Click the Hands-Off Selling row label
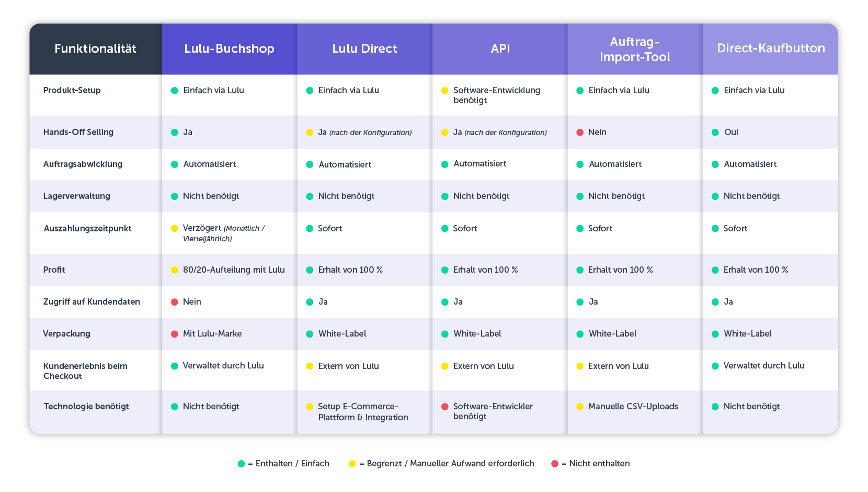Viewport: 868px width, 492px height. pyautogui.click(x=78, y=132)
